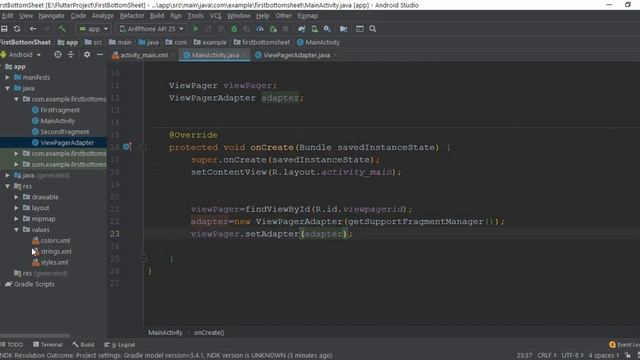Expand the layout folder

[16, 208]
